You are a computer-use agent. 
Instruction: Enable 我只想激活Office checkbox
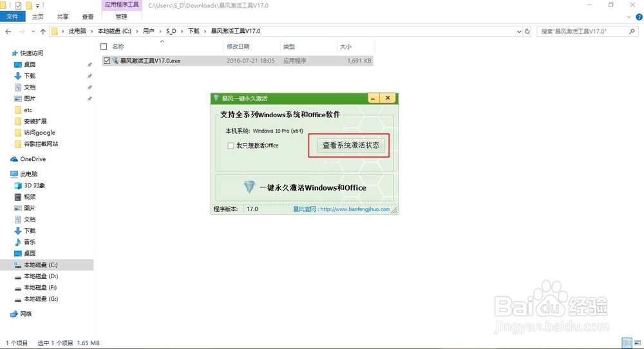click(231, 146)
